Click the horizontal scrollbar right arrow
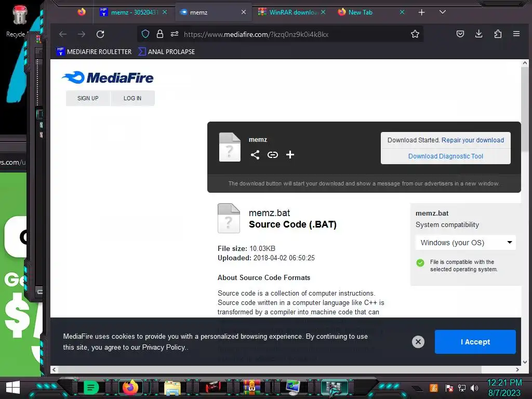Screen dimensions: 532x399 pyautogui.click(x=517, y=369)
